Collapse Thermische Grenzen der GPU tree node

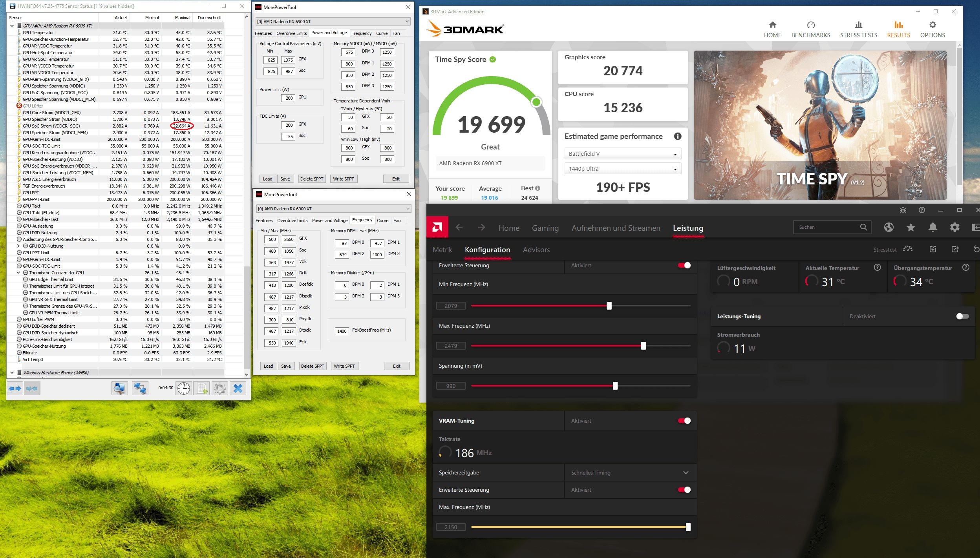click(x=18, y=273)
